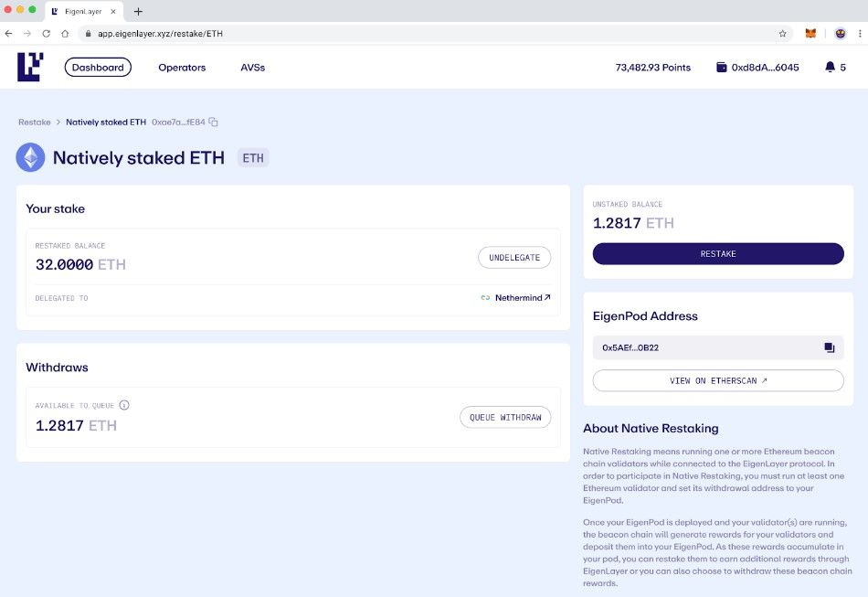868x597 pixels.
Task: Navigate to Restake breadcrumb
Action: tap(35, 122)
